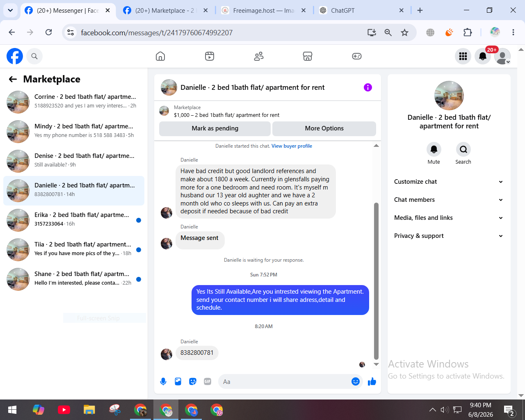This screenshot has width=525, height=420.
Task: Bookmark this page with the star
Action: 405,32
